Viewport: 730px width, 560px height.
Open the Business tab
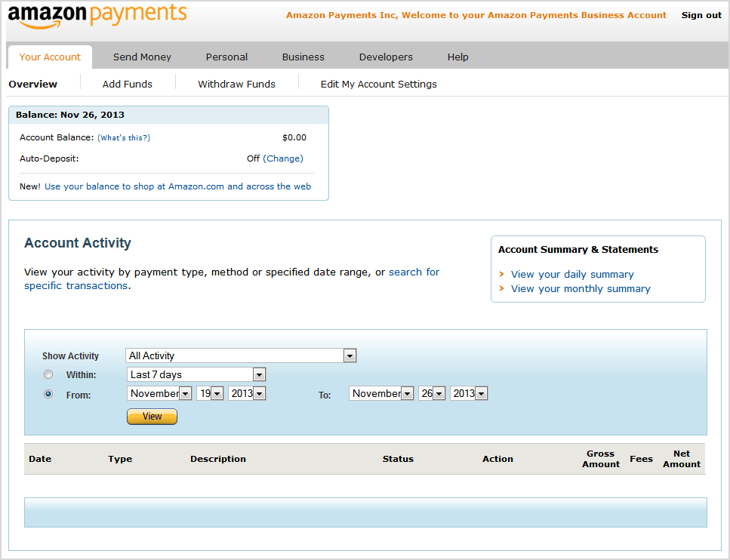[303, 57]
